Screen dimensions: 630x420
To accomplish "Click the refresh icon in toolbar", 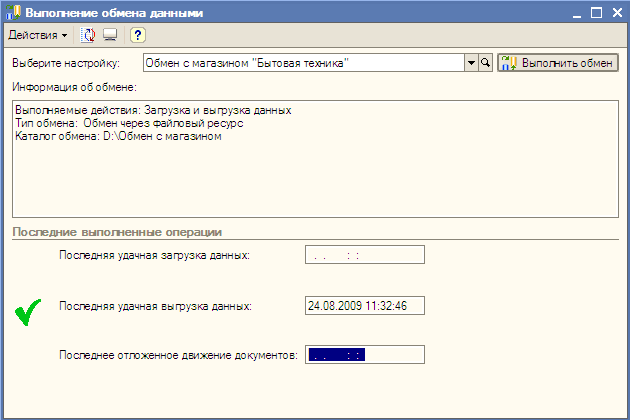I will (89, 35).
